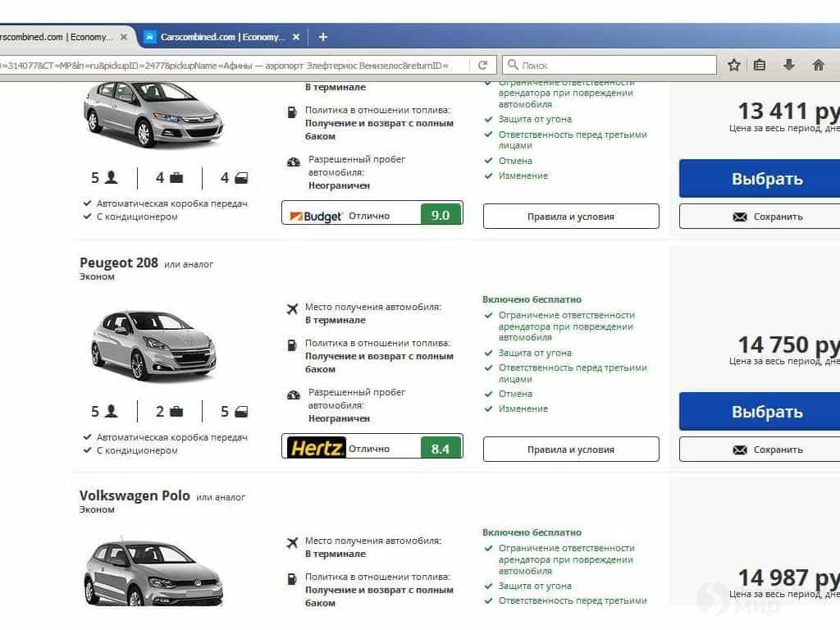Click the Volkswagen Polo car image

[153, 573]
